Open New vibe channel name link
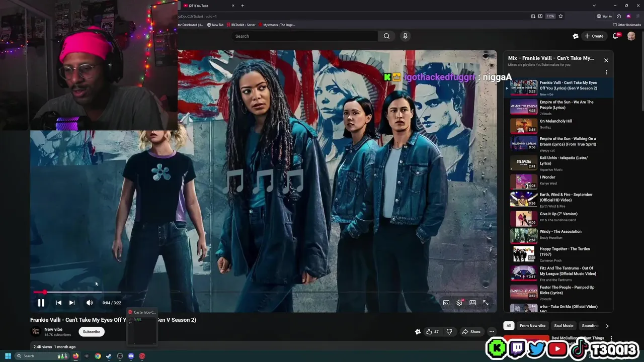Screen dimensions: 644x362 click(53, 329)
